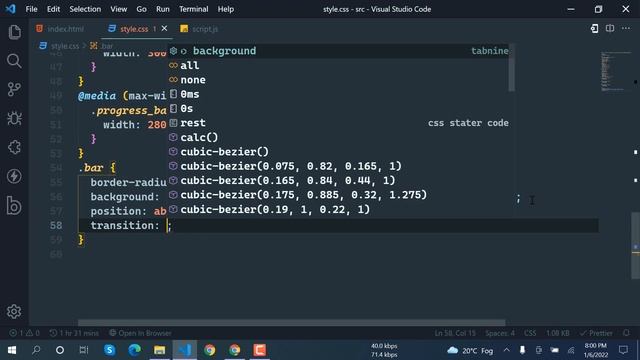Place cursor on the transition property line

pos(339,226)
